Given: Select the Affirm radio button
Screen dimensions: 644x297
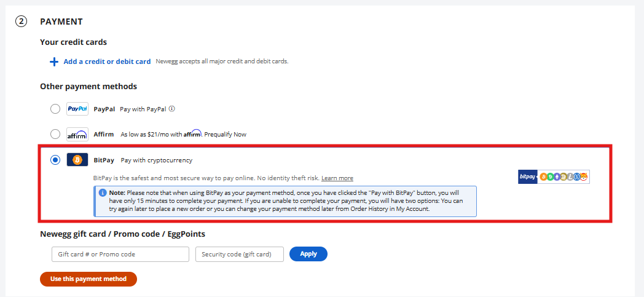Looking at the screenshot, I should (55, 134).
